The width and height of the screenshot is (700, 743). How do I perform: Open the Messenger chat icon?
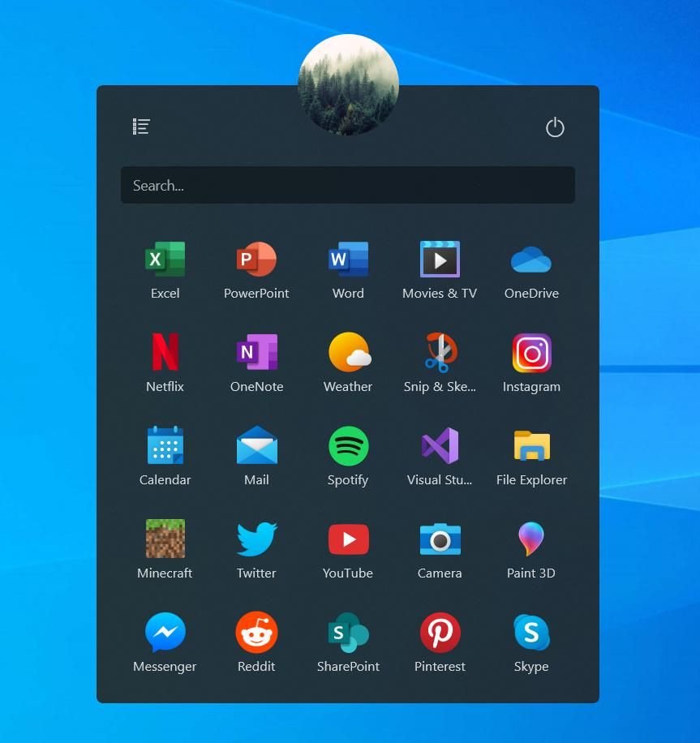coord(165,632)
